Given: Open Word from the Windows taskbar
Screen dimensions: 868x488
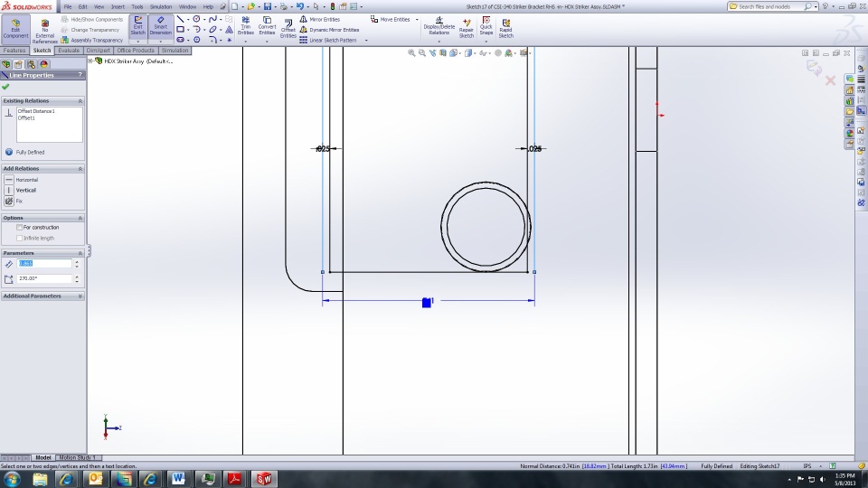Looking at the screenshot, I should (x=178, y=479).
